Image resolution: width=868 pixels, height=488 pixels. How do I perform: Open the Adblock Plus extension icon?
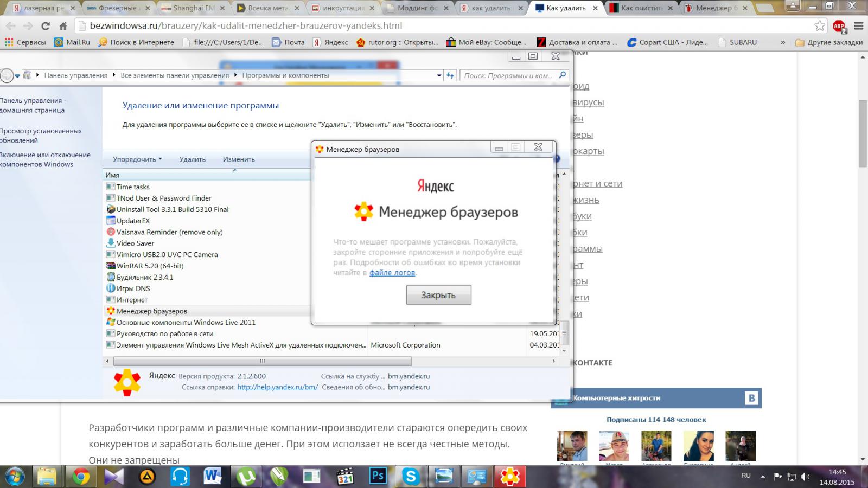click(839, 26)
